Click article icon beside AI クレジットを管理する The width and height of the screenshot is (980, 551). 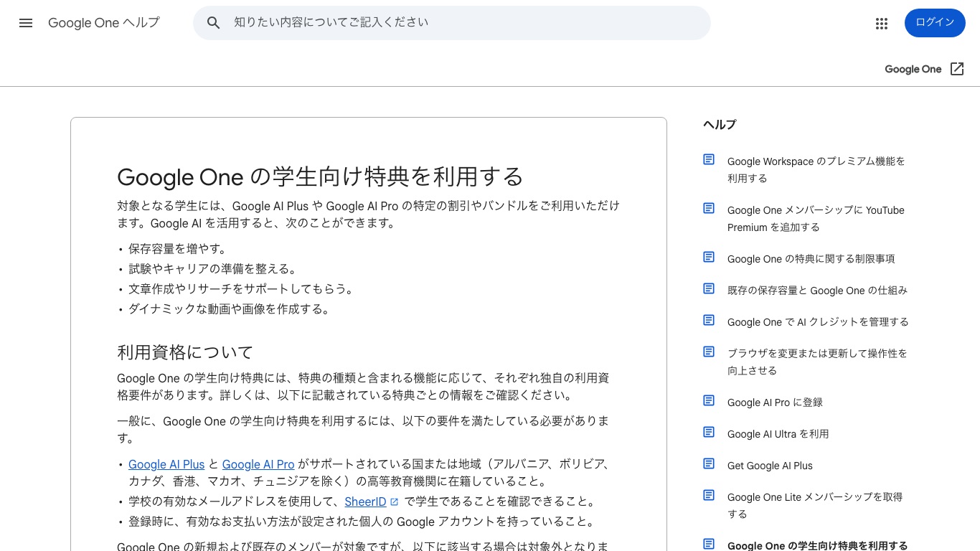(709, 321)
